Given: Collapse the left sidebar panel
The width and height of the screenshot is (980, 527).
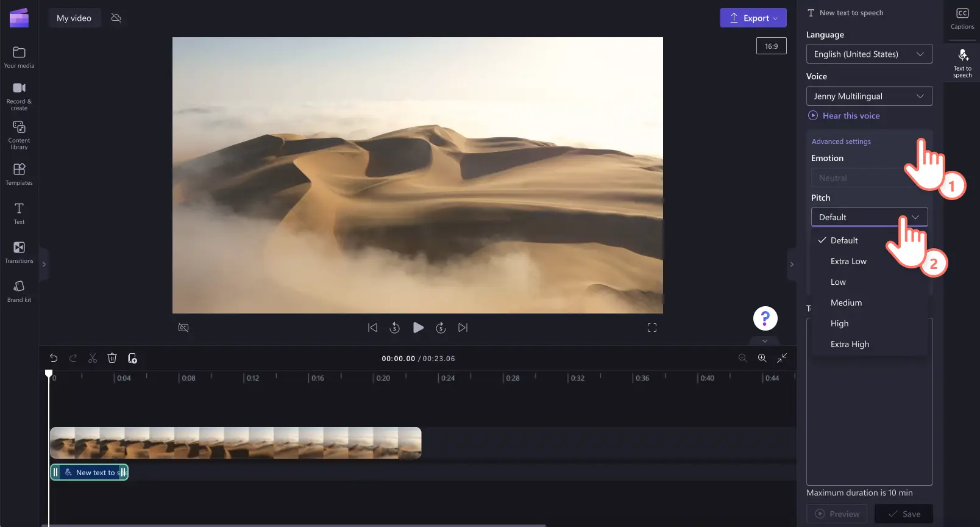Looking at the screenshot, I should (44, 264).
